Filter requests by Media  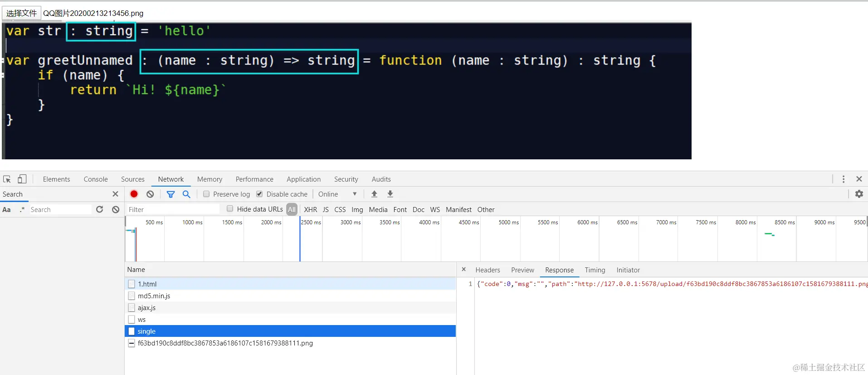coord(378,209)
